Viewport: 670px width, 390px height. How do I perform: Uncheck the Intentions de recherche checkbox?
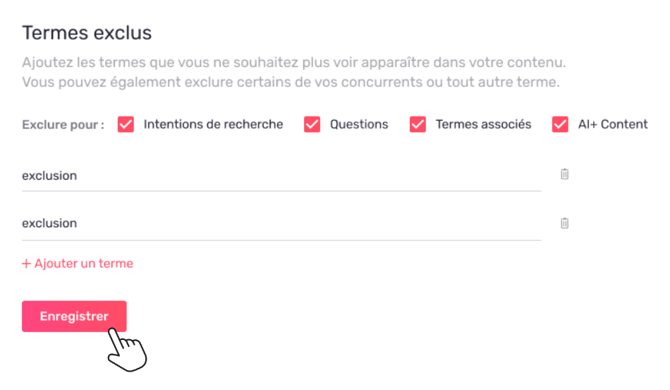point(126,124)
